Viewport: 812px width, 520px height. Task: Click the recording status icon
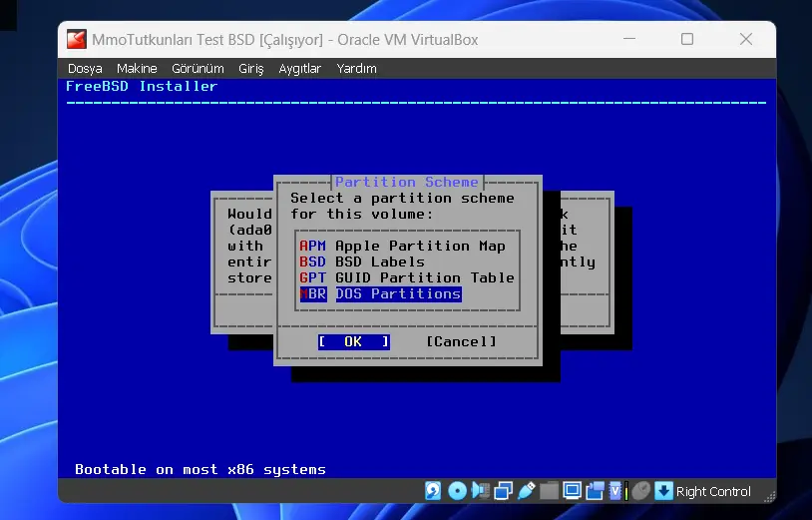(x=595, y=490)
